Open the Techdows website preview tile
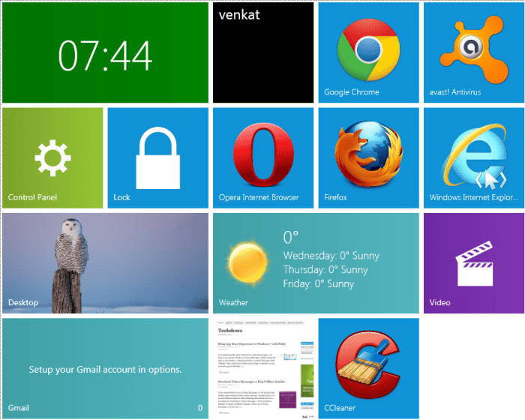Image resolution: width=525 pixels, height=420 pixels. pyautogui.click(x=263, y=368)
